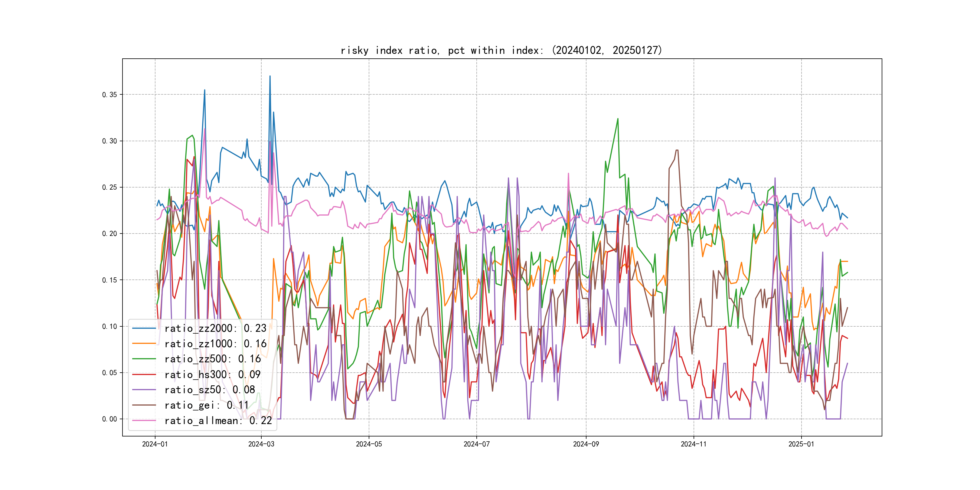Click the 0.20 y-axis tick label

pos(109,234)
